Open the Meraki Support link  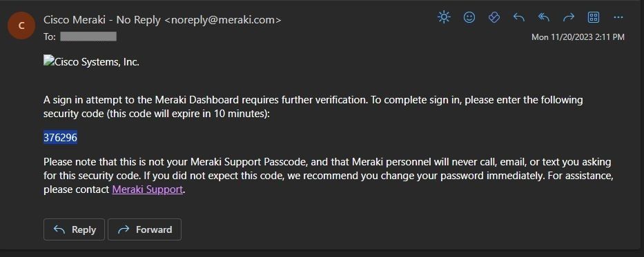[148, 189]
